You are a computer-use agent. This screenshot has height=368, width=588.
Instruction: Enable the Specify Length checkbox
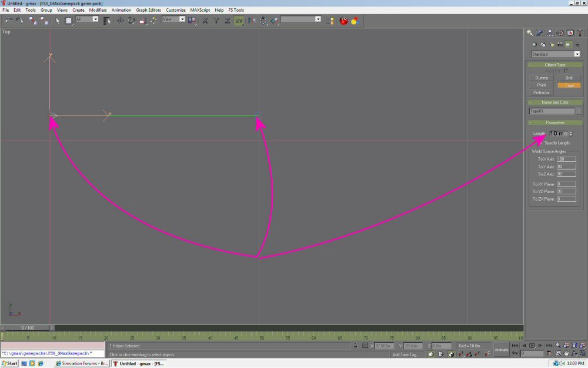click(x=542, y=142)
